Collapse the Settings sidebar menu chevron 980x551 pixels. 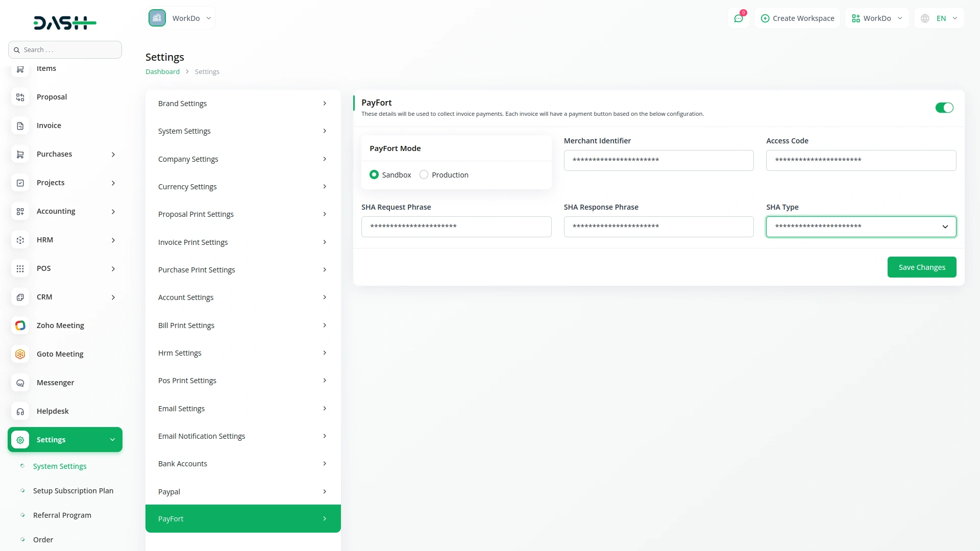tap(112, 439)
